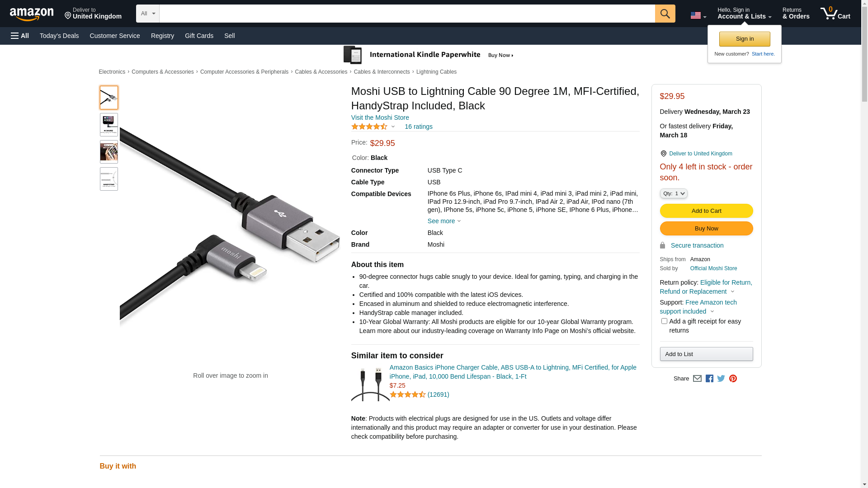Click the search magnifier icon

665,14
